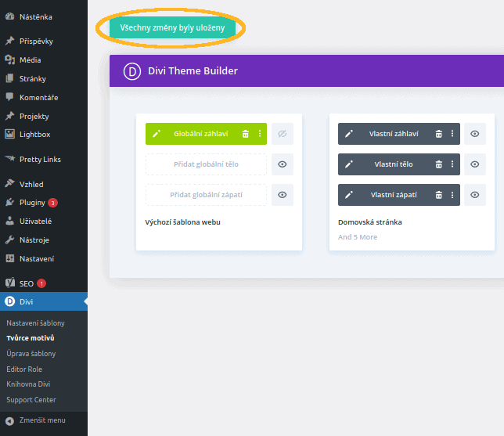Open Nastavení šablony submenu item
This screenshot has height=436, width=504.
tap(35, 323)
